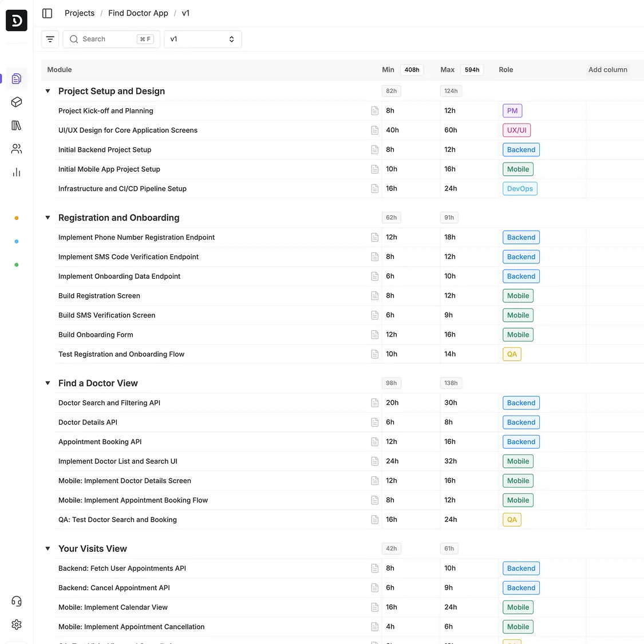Viewport: 644px width, 644px height.
Task: Open the headset support icon
Action: (17, 601)
